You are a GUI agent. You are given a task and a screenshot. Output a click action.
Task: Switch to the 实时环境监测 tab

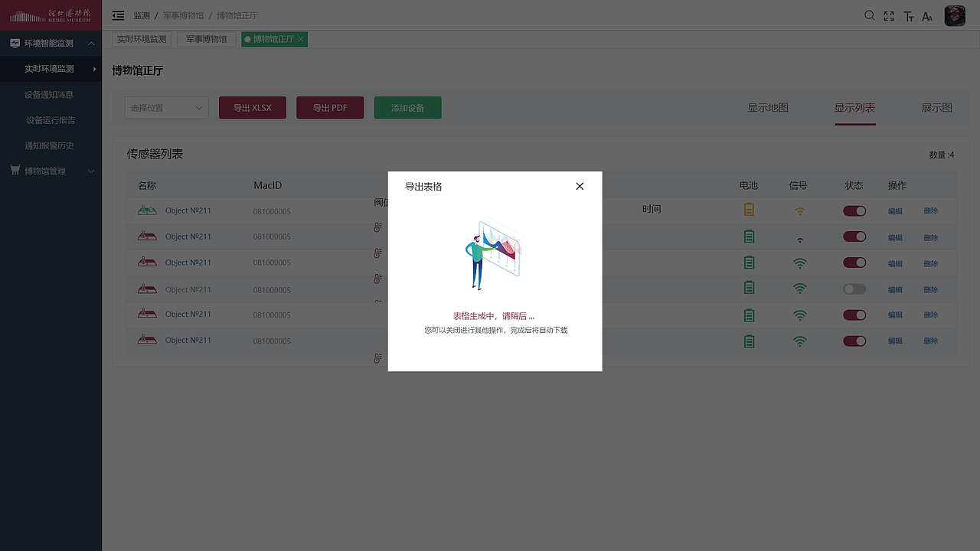141,38
